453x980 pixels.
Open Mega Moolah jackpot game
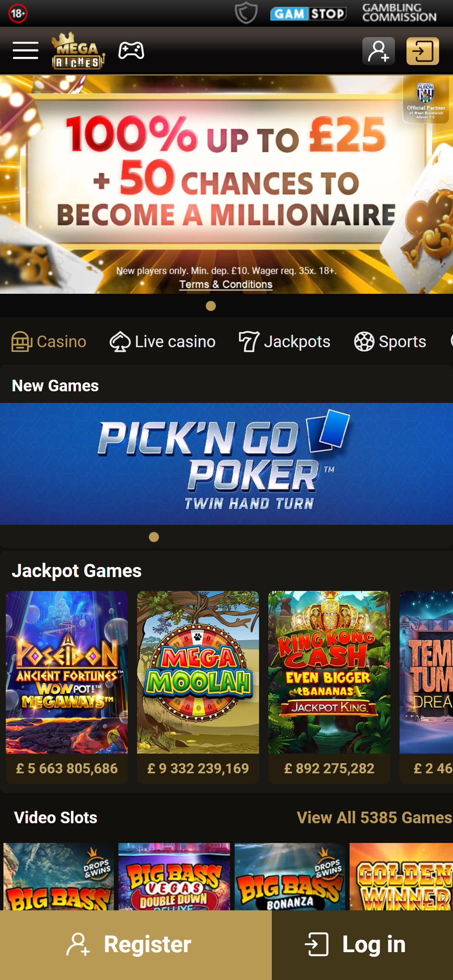point(198,687)
